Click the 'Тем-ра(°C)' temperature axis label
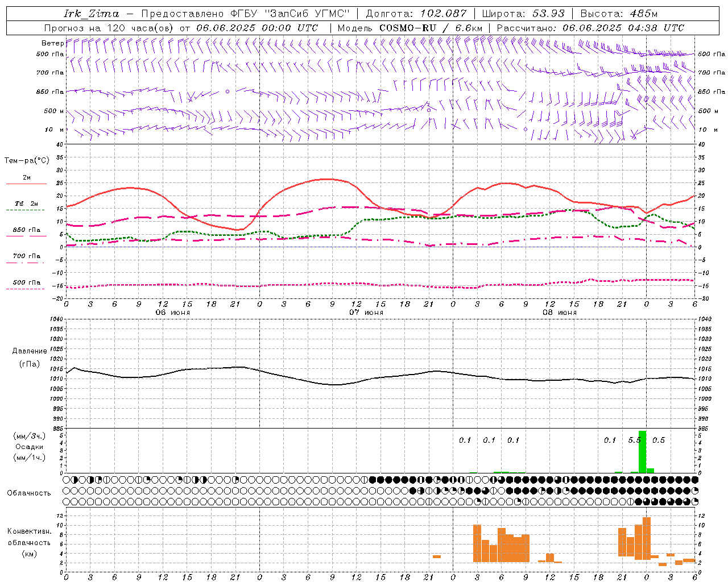 tap(27, 161)
